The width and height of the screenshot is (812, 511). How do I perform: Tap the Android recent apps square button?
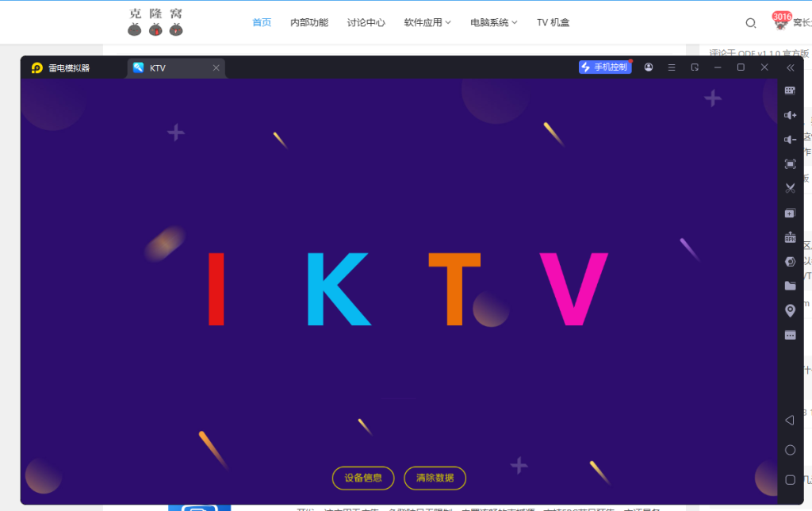(790, 480)
